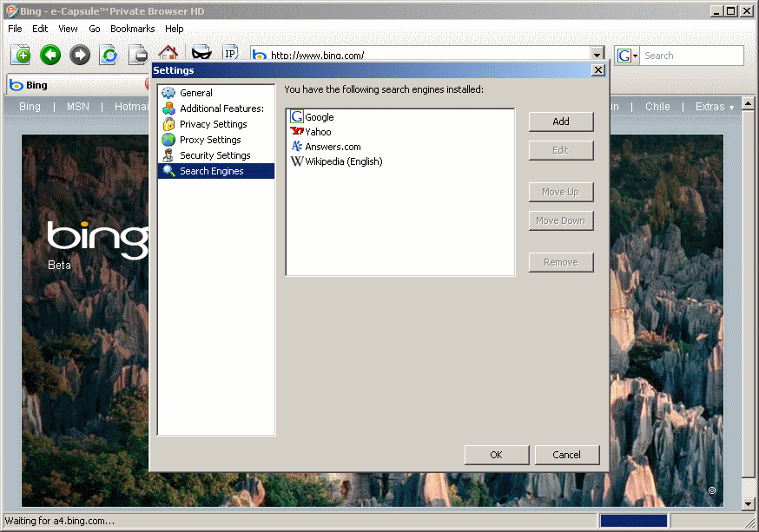Click the masked privacy mode icon
This screenshot has width=759, height=532.
coord(201,53)
